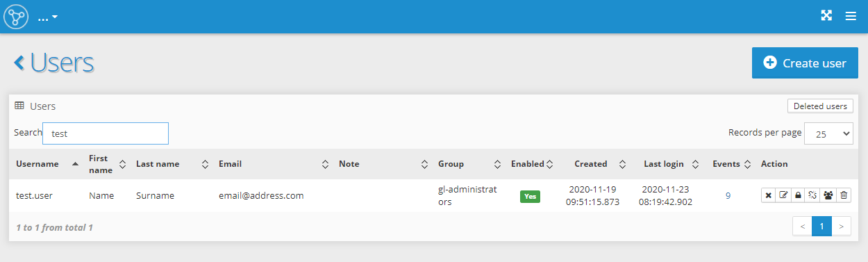The height and width of the screenshot is (262, 868).
Task: Open the user groups icon for test.user
Action: (828, 196)
